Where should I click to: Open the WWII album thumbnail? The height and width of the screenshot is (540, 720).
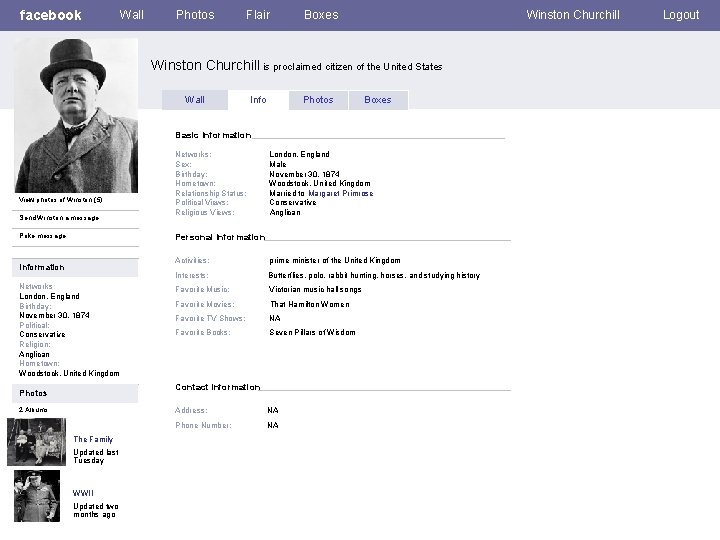37,496
